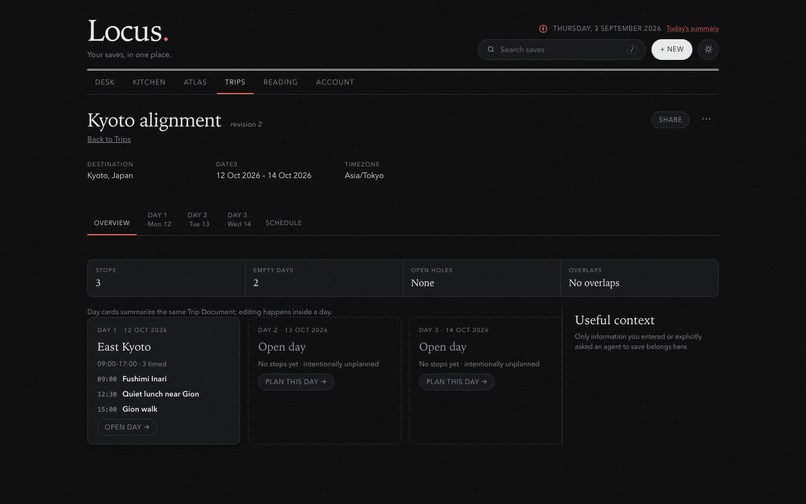Open the Reading section
The image size is (806, 504).
pyautogui.click(x=281, y=82)
